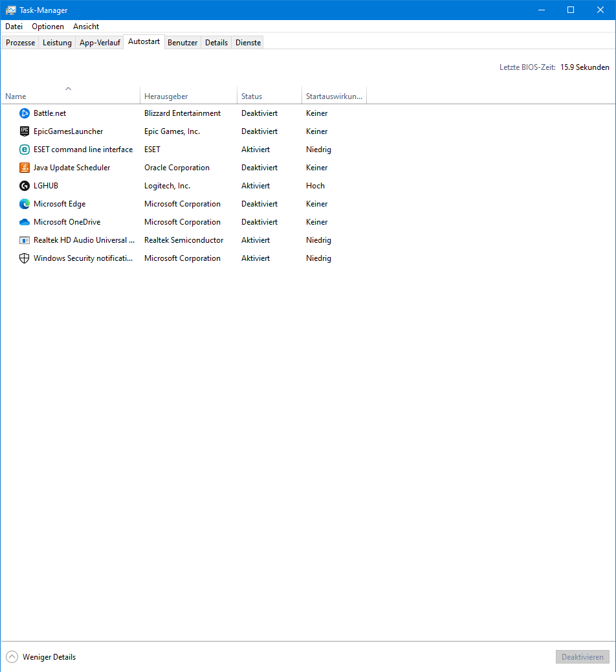Click Niedrig impact in the ESET row
Viewport: 616px width, 672px height.
318,150
